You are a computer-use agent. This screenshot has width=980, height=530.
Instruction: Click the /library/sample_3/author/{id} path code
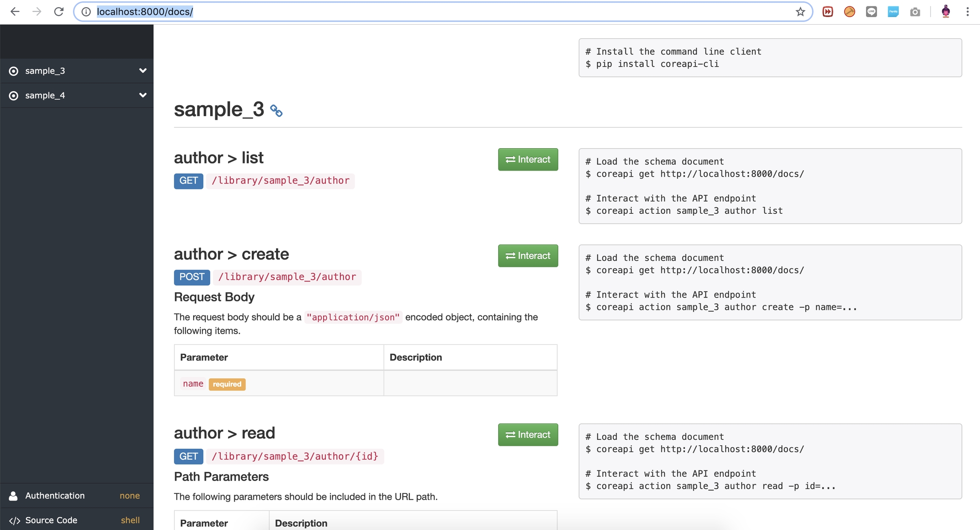click(295, 456)
